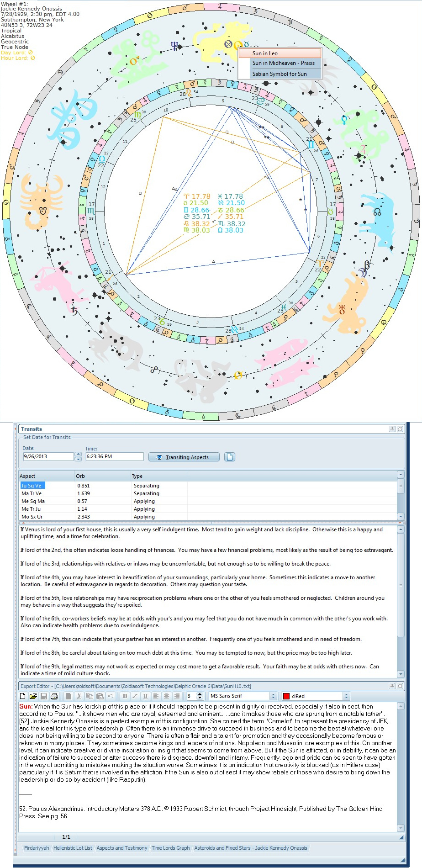Sort the list by Type column header
This screenshot has width=422, height=868.
159,476
